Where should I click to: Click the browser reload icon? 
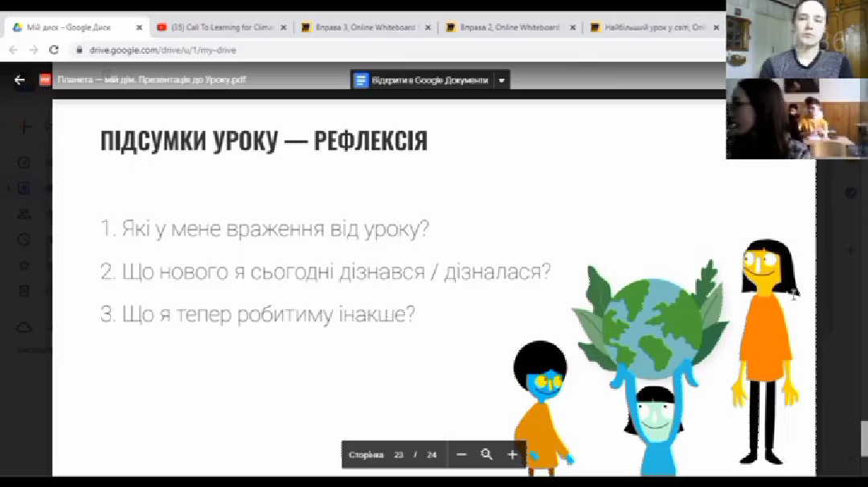pyautogui.click(x=54, y=50)
